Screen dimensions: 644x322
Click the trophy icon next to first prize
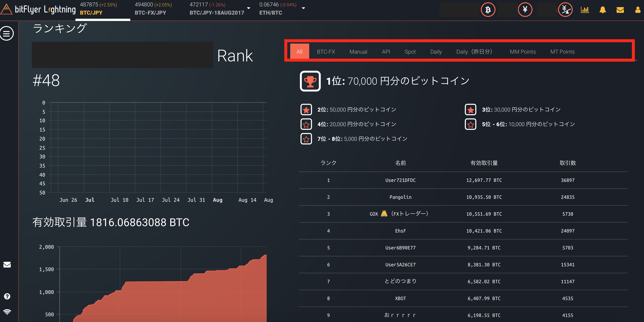point(310,81)
